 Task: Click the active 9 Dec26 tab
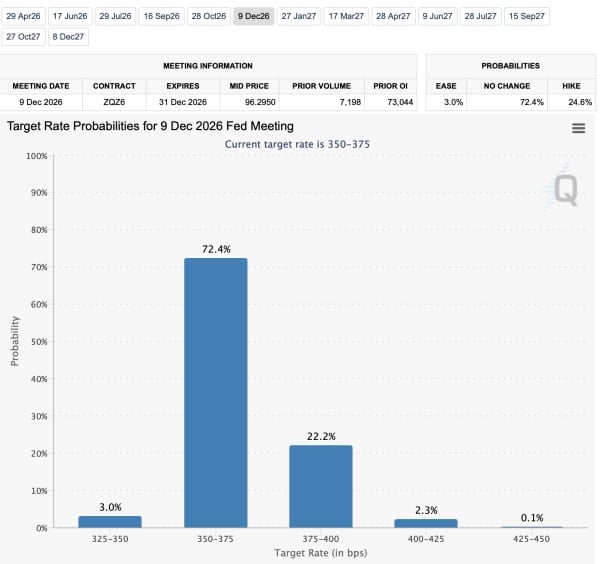pos(254,16)
